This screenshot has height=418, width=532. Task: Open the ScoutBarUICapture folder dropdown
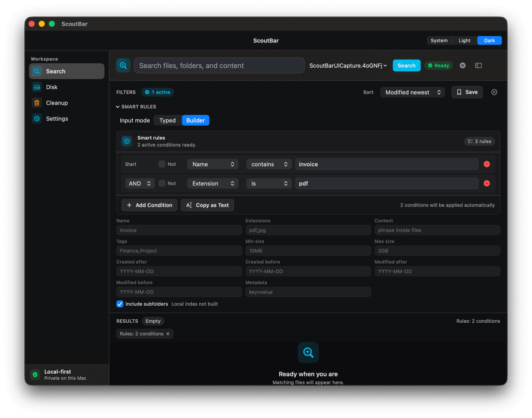[348, 65]
